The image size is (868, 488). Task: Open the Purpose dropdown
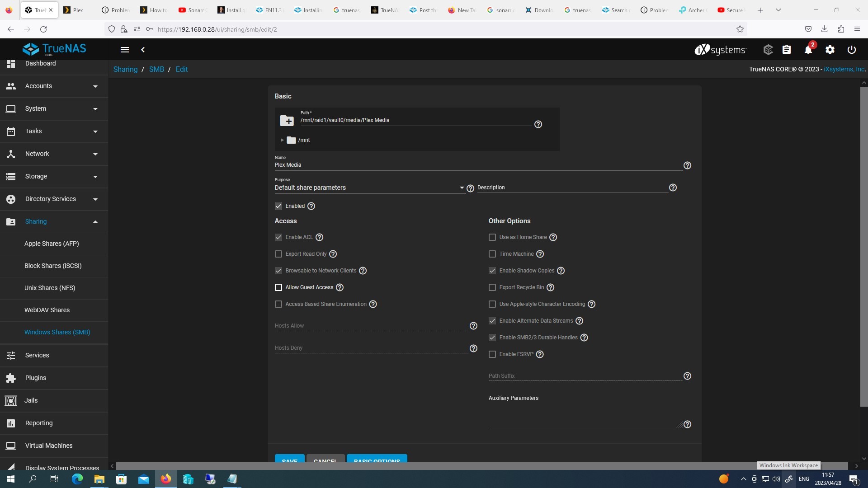tap(369, 188)
